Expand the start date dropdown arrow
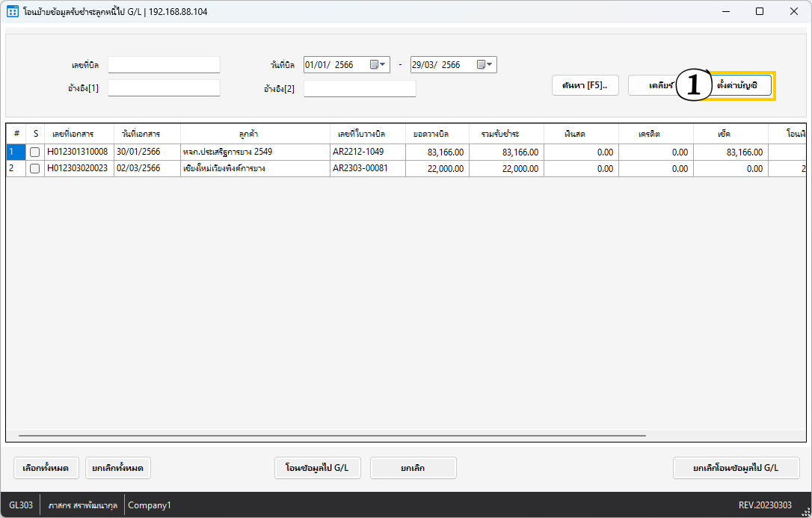 click(384, 65)
